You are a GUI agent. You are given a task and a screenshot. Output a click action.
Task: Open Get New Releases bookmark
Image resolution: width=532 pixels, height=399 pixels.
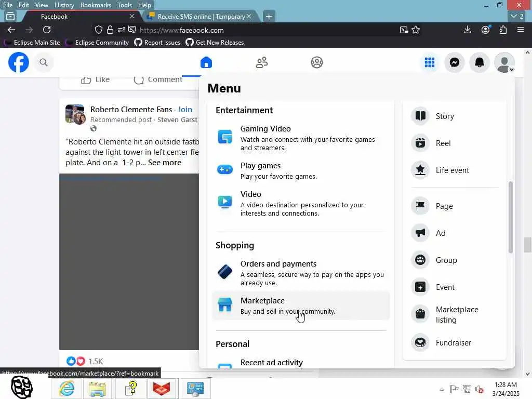pyautogui.click(x=215, y=43)
